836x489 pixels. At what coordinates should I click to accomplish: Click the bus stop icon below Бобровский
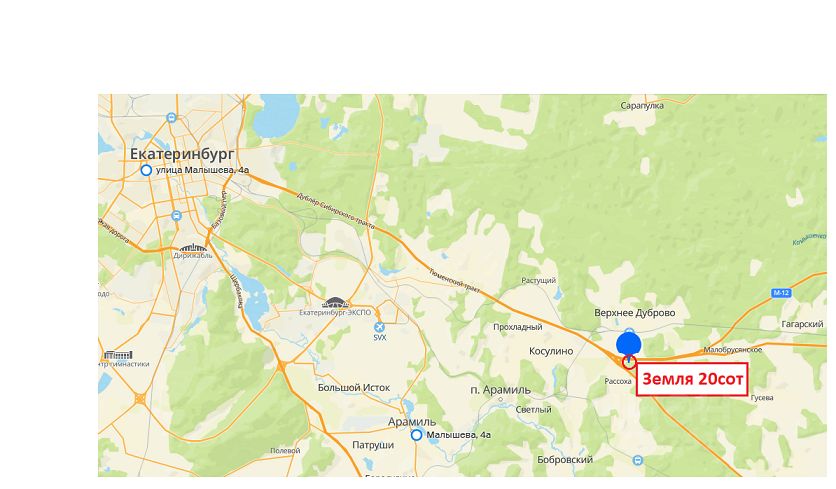pyautogui.click(x=638, y=460)
